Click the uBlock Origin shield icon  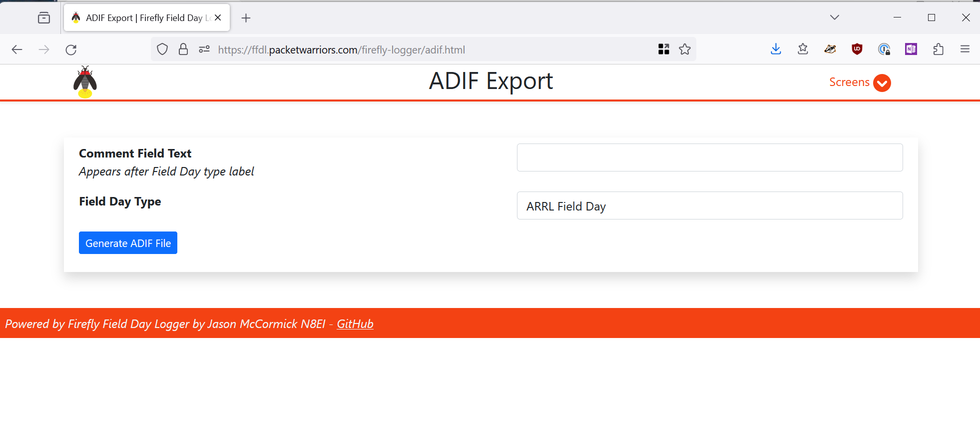pos(857,49)
